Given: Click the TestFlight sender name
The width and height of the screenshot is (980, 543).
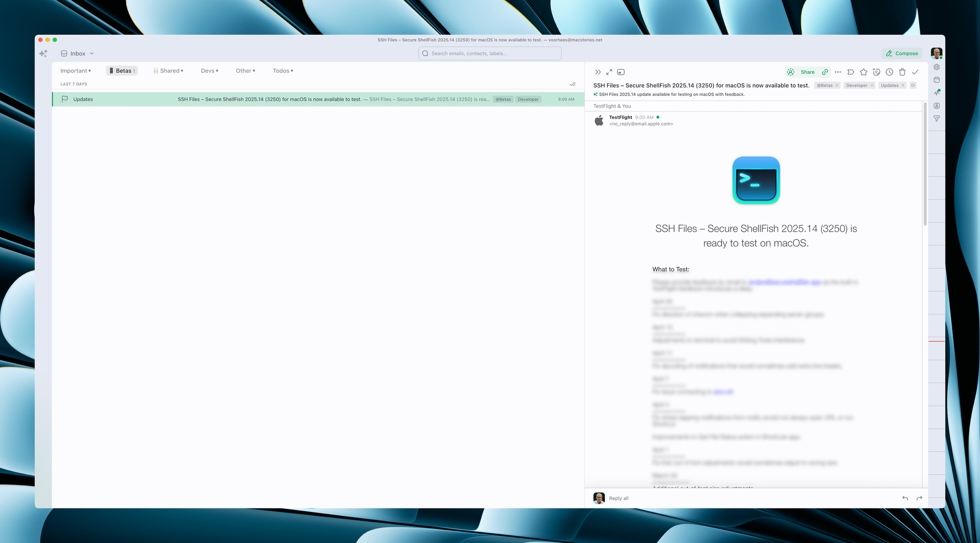Looking at the screenshot, I should pyautogui.click(x=621, y=117).
